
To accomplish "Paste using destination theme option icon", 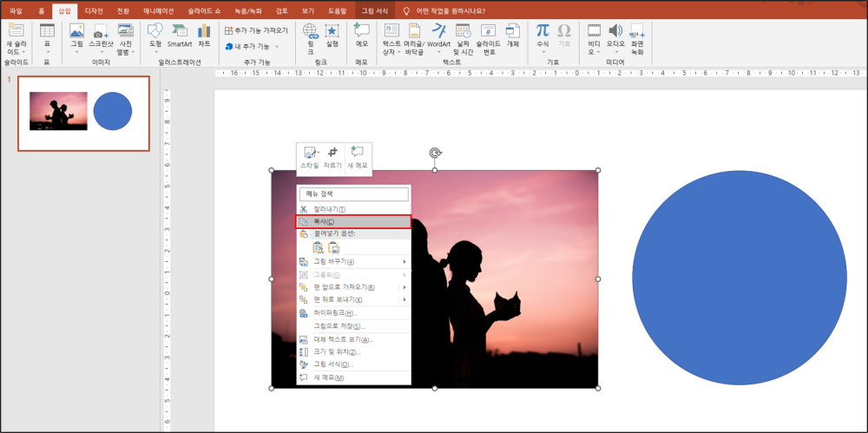I will click(x=318, y=247).
